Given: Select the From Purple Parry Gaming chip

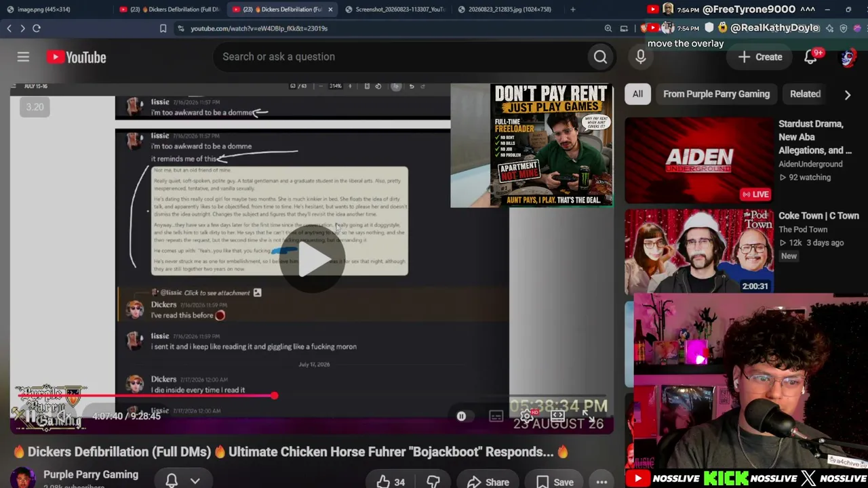Looking at the screenshot, I should (x=716, y=94).
